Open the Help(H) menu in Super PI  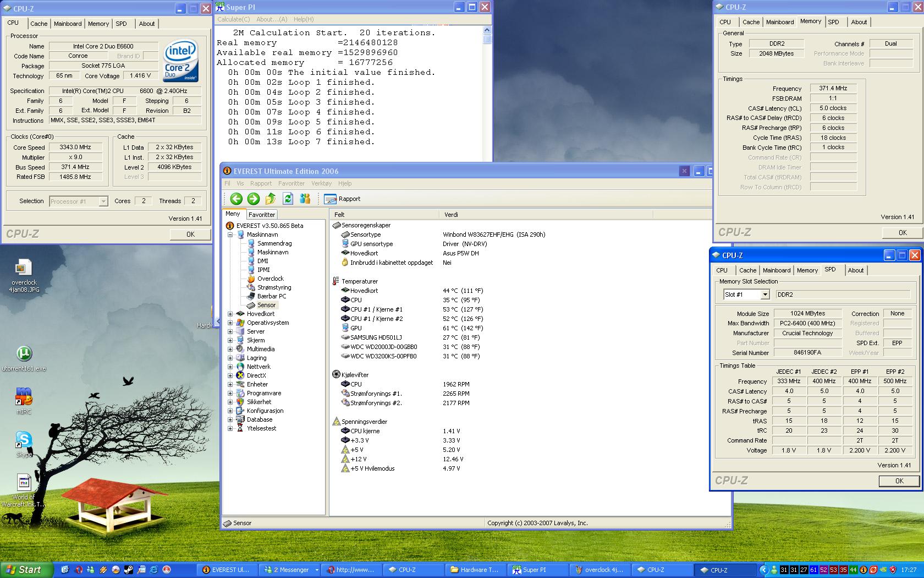tap(304, 19)
